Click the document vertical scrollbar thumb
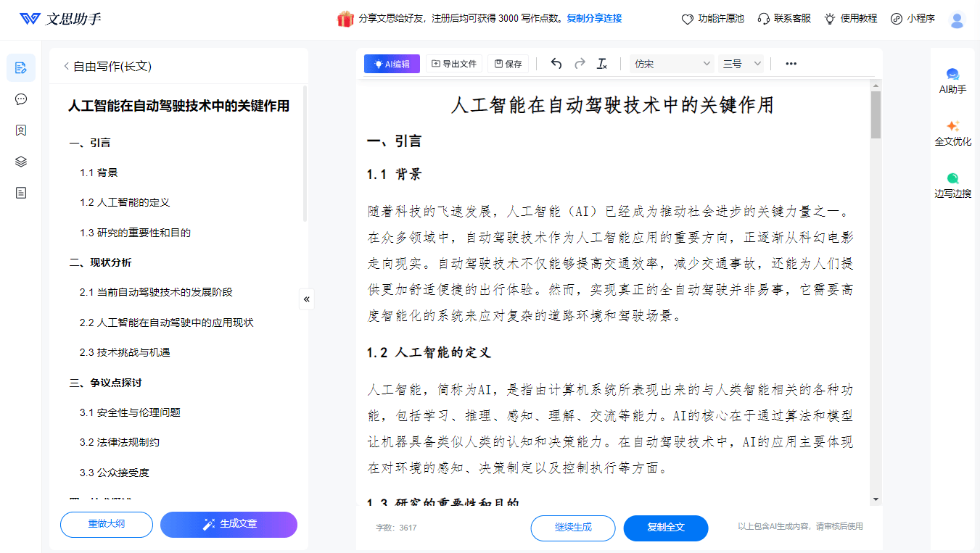 point(876,115)
